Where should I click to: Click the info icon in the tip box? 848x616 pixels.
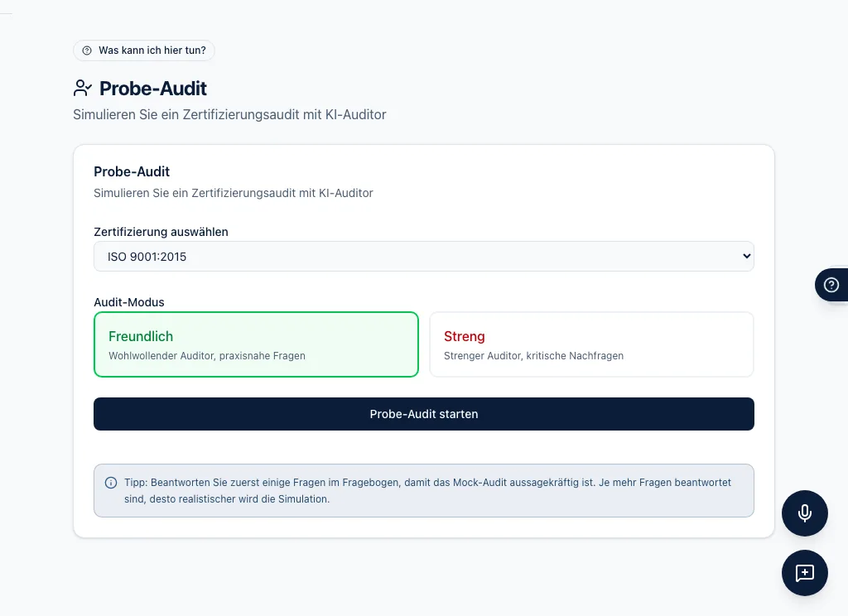[111, 483]
